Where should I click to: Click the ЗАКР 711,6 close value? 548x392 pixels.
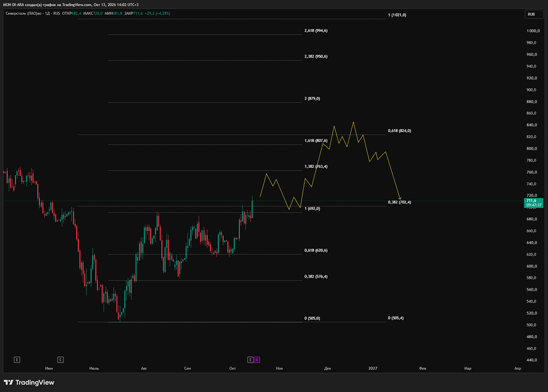point(134,13)
